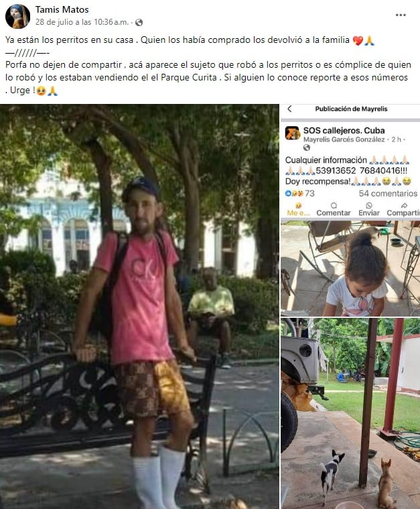Image resolution: width=420 pixels, height=509 pixels.
Task: Click the WhatsApp icon above Enviar
Action: [x=369, y=205]
